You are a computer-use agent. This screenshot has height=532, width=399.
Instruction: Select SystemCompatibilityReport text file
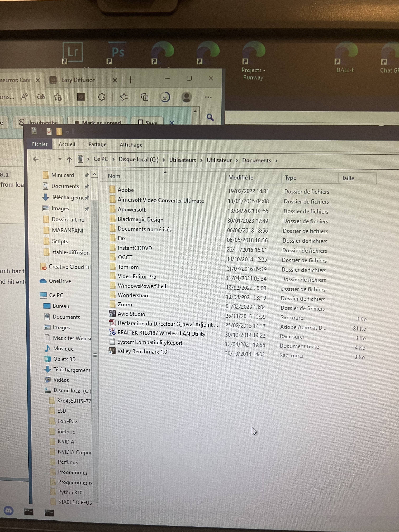pos(150,343)
